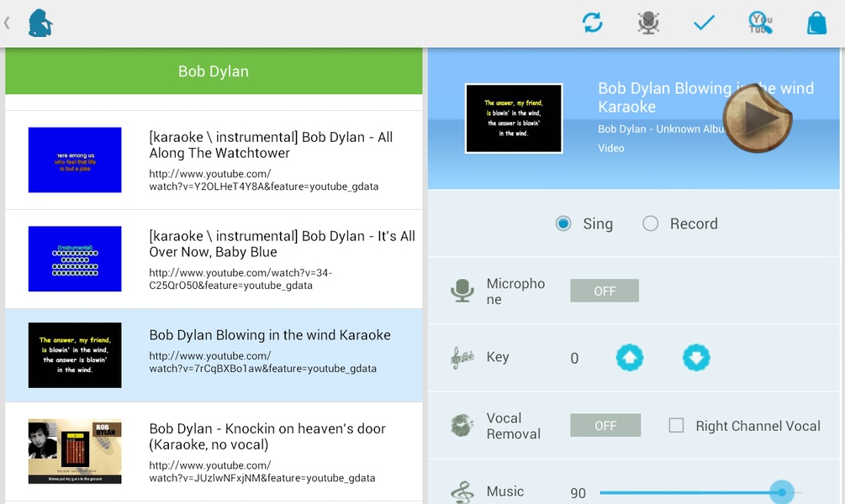This screenshot has height=504, width=845.
Task: Toggle the Microphone OFF switch
Action: coord(605,291)
